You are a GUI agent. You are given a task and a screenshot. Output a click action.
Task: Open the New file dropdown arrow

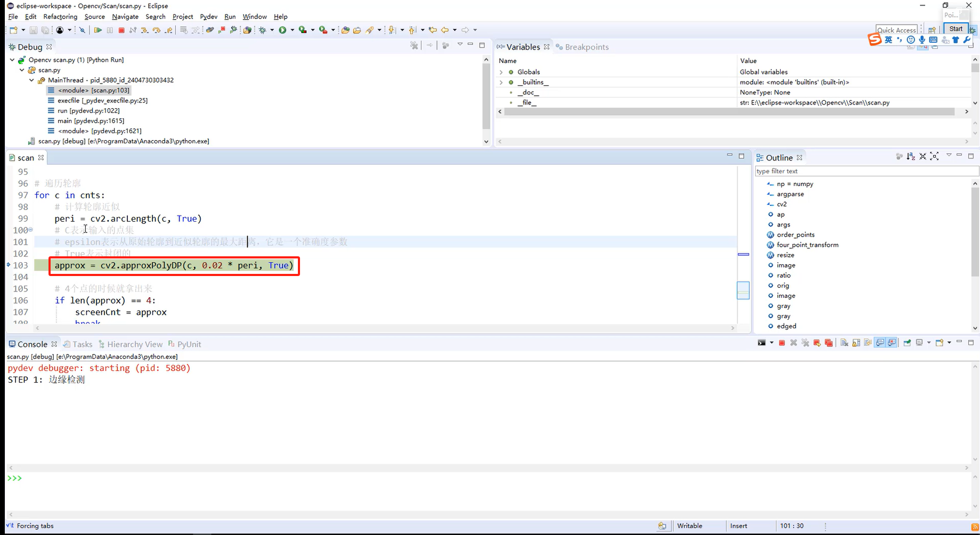pyautogui.click(x=23, y=30)
